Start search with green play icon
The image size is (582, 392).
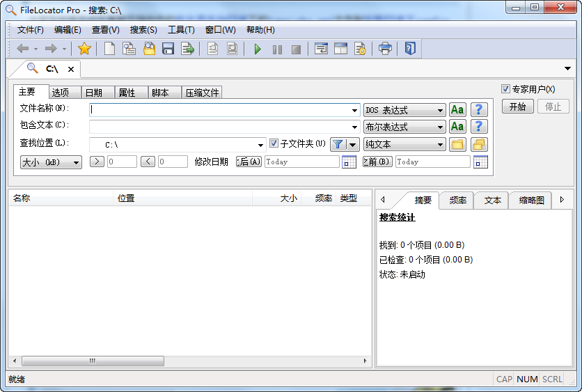point(257,49)
